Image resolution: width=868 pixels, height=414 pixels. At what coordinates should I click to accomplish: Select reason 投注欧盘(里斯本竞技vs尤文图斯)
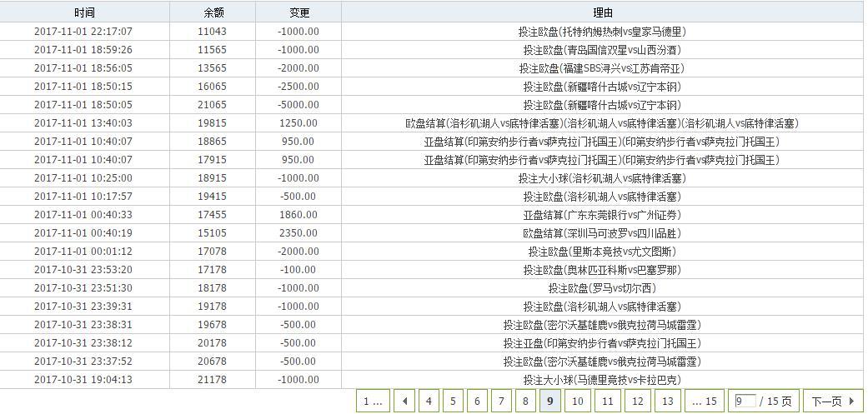[x=602, y=252]
